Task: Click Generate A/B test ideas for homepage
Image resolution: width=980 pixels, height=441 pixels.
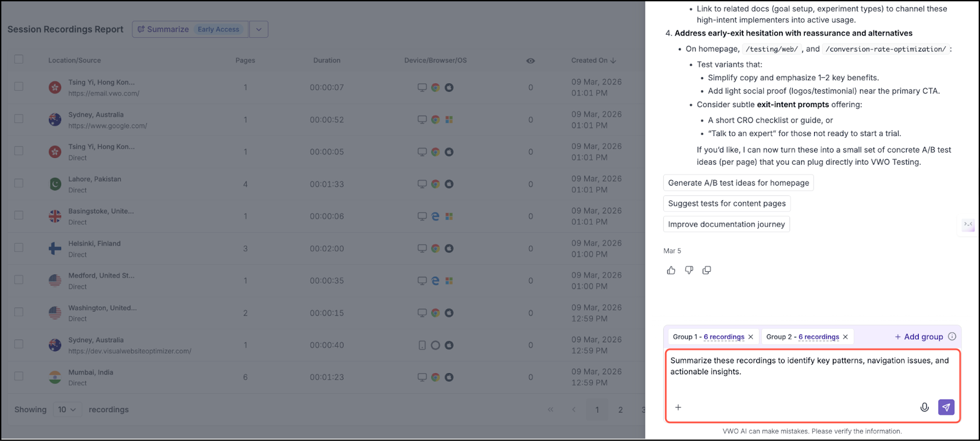Action: (x=738, y=183)
